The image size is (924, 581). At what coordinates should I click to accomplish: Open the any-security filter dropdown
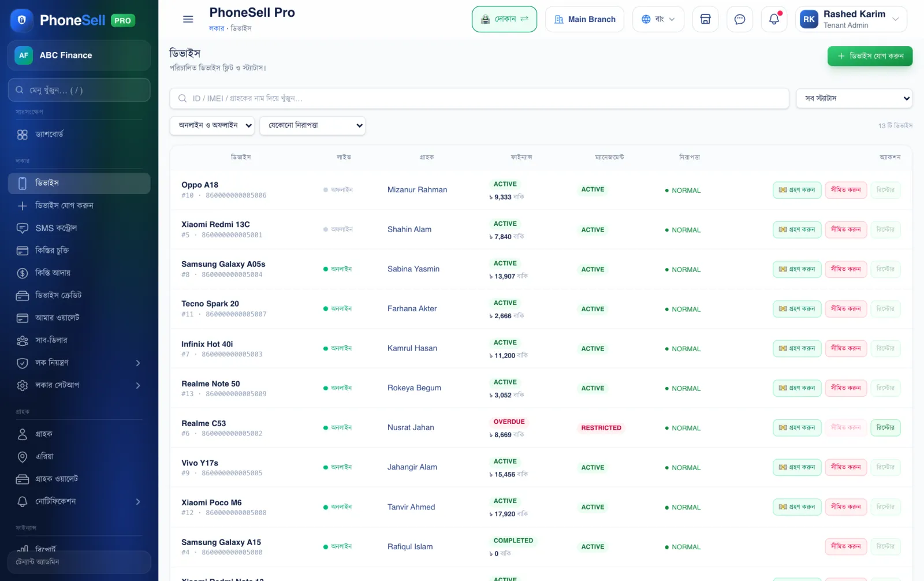click(x=312, y=125)
